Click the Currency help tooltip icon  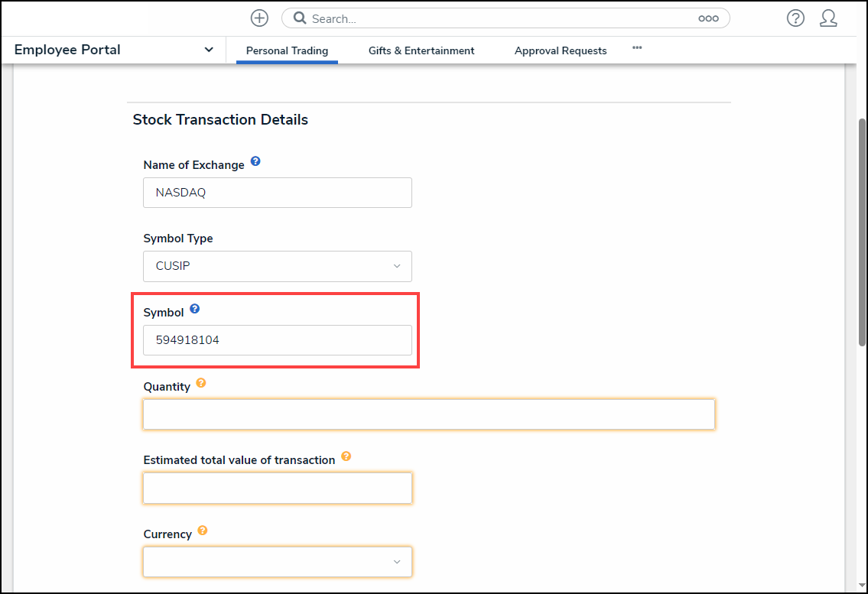pos(203,531)
